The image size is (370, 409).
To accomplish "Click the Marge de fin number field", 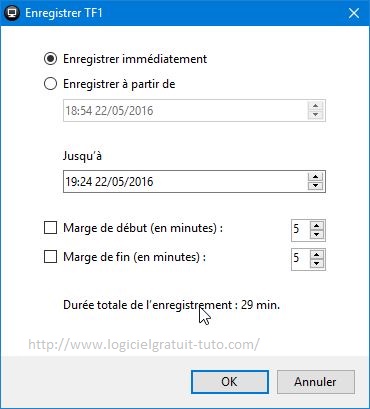I will click(x=301, y=259).
